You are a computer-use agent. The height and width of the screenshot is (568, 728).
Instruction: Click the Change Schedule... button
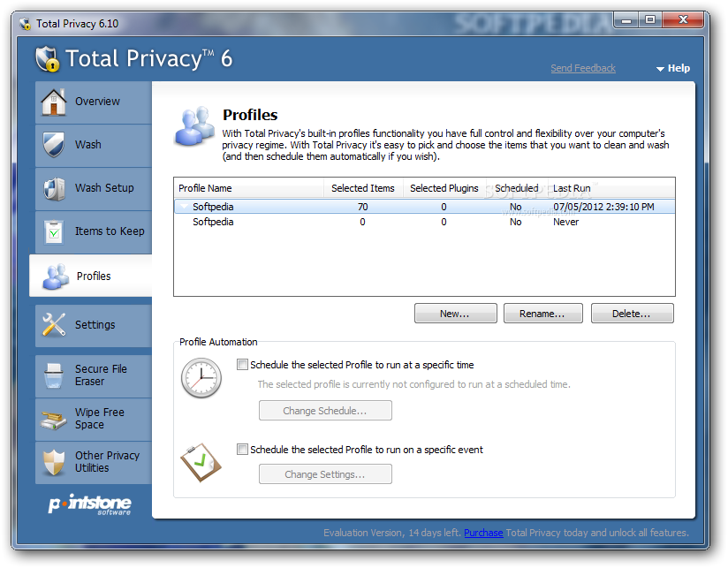(x=325, y=411)
